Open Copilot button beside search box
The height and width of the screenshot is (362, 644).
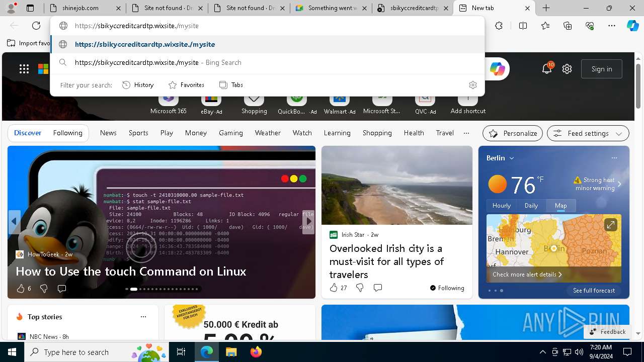497,69
